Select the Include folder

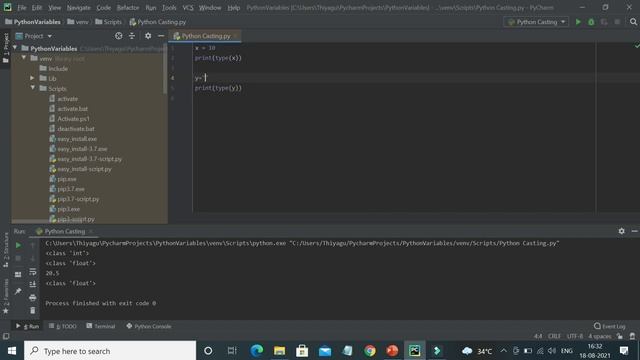[53, 69]
